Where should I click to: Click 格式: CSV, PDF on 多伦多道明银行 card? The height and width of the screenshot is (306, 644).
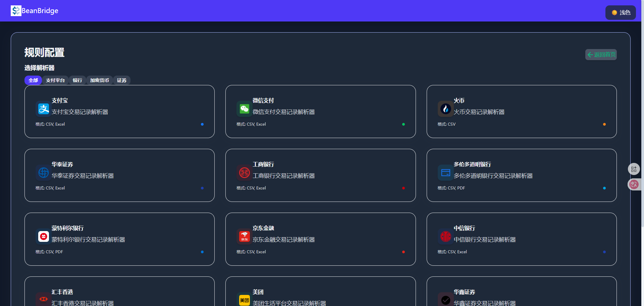click(451, 188)
